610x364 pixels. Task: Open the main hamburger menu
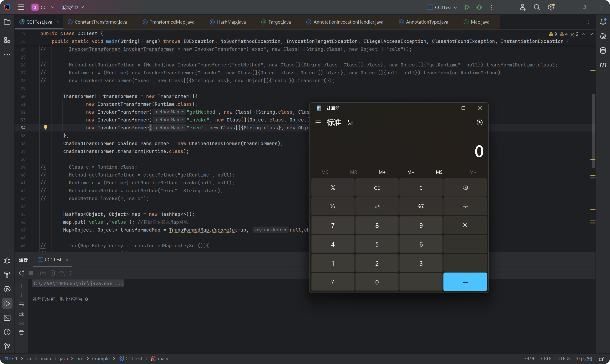pos(21,7)
